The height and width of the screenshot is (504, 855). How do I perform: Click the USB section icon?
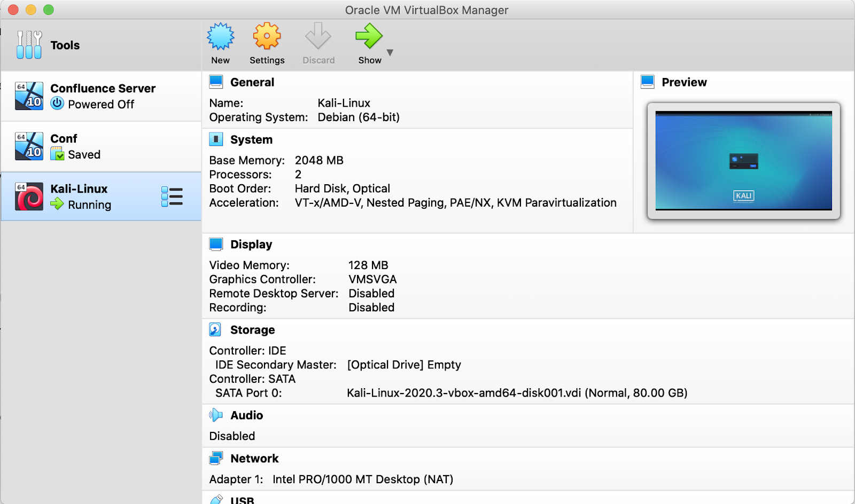216,499
